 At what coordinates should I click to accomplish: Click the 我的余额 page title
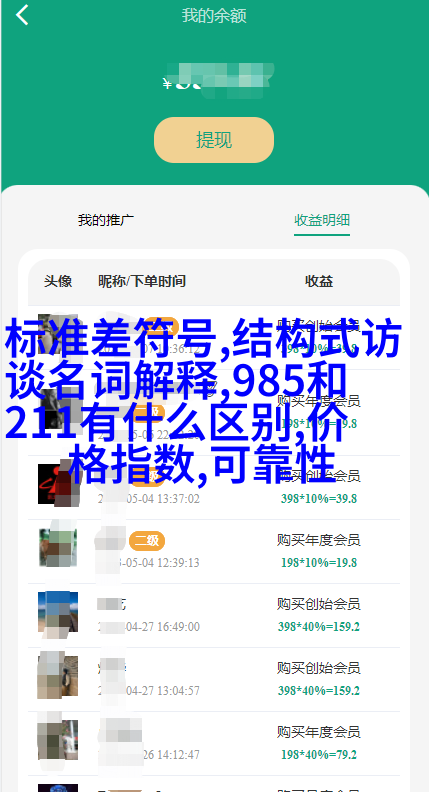click(214, 16)
